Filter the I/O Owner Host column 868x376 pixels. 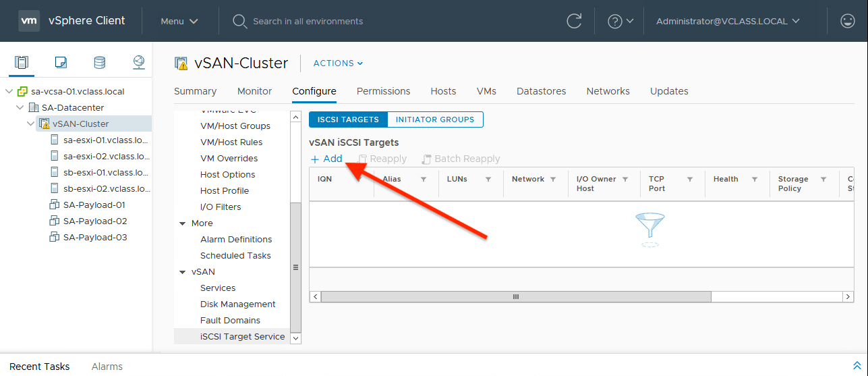(625, 179)
